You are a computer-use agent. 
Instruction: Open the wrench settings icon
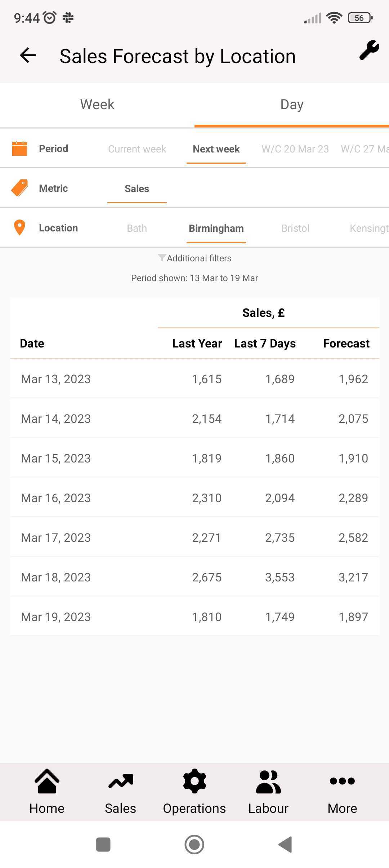(x=369, y=50)
